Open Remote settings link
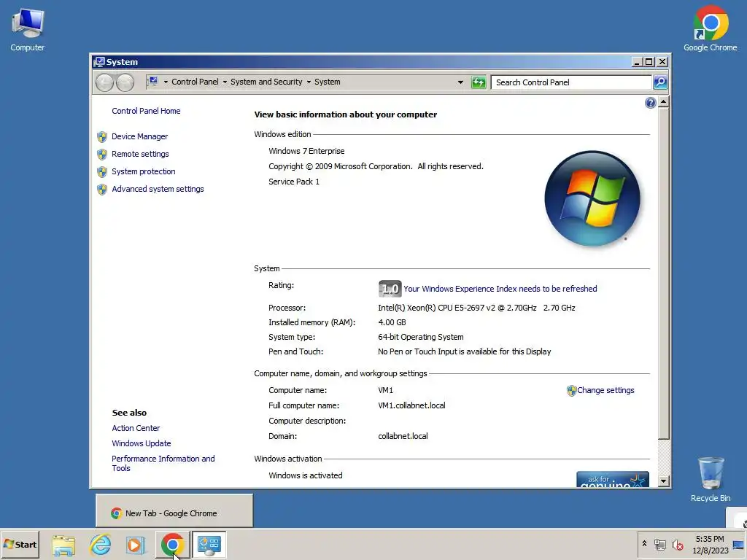 click(x=140, y=154)
